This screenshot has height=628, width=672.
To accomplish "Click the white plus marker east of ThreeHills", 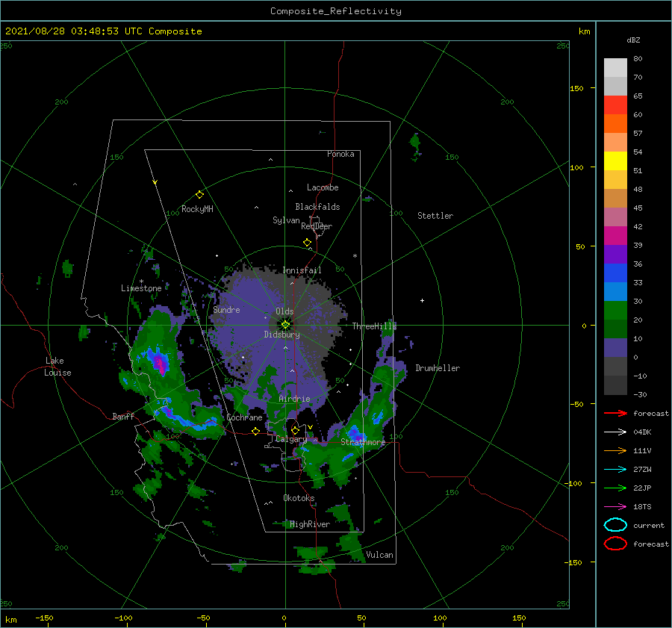I will (422, 300).
